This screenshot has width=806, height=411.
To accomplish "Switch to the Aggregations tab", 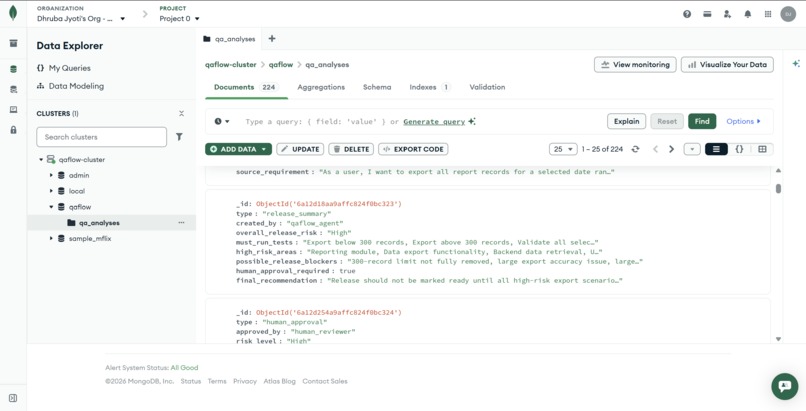I will pyautogui.click(x=321, y=87).
